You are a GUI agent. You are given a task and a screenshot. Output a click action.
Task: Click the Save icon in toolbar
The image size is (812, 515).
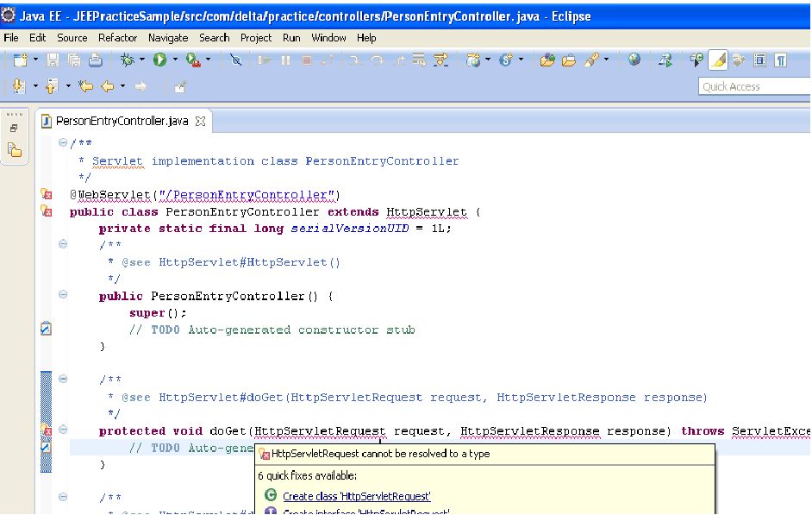click(x=53, y=60)
